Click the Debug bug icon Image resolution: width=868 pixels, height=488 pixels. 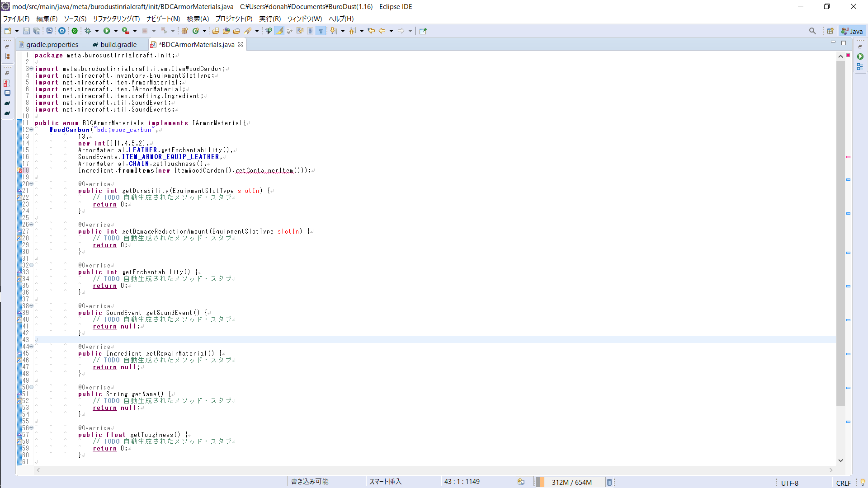(x=88, y=31)
